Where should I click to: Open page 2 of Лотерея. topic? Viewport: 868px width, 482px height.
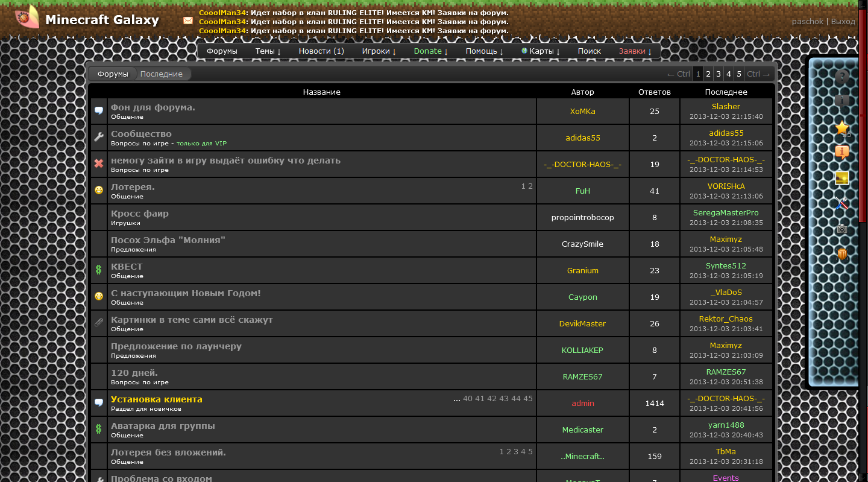coord(530,186)
